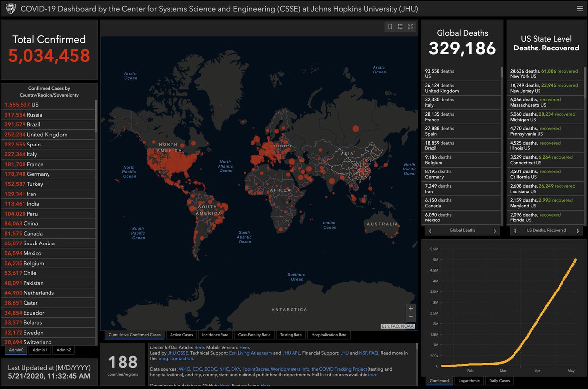The width and height of the screenshot is (588, 389).
Task: Open the COVID Tracking Project link
Action: click(x=339, y=369)
